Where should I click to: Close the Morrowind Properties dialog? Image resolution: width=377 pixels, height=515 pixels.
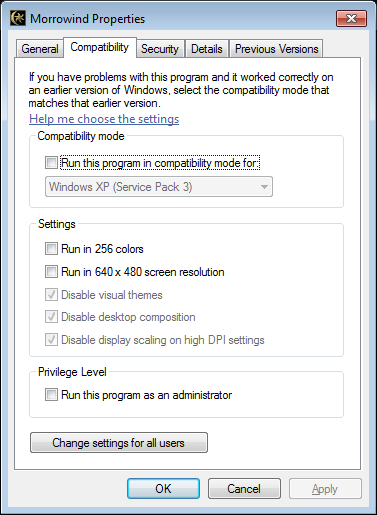click(351, 18)
